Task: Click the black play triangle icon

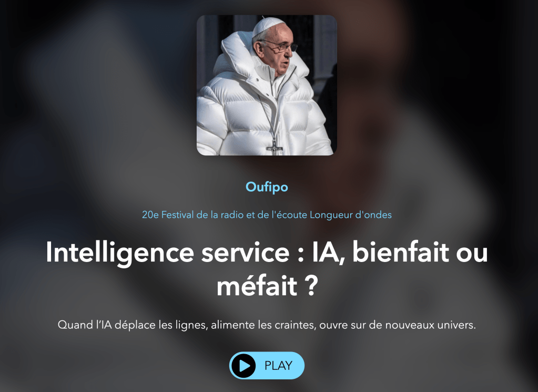Action: (243, 366)
